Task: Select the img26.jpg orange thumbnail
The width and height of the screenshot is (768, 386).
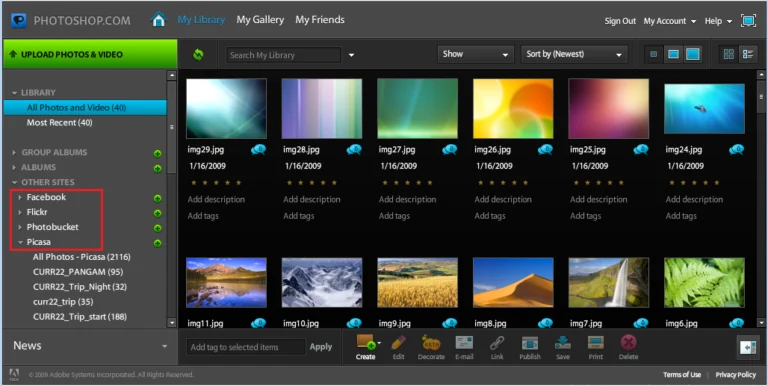Action: 513,108
